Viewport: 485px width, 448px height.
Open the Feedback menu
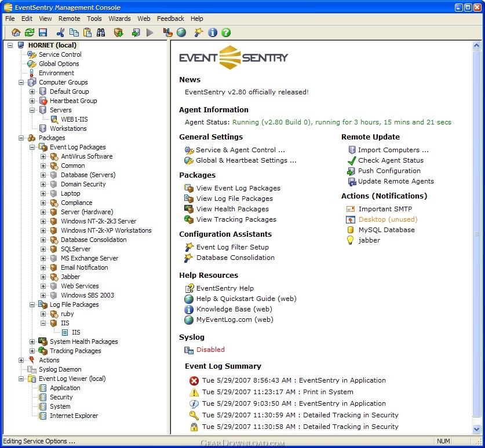[170, 19]
